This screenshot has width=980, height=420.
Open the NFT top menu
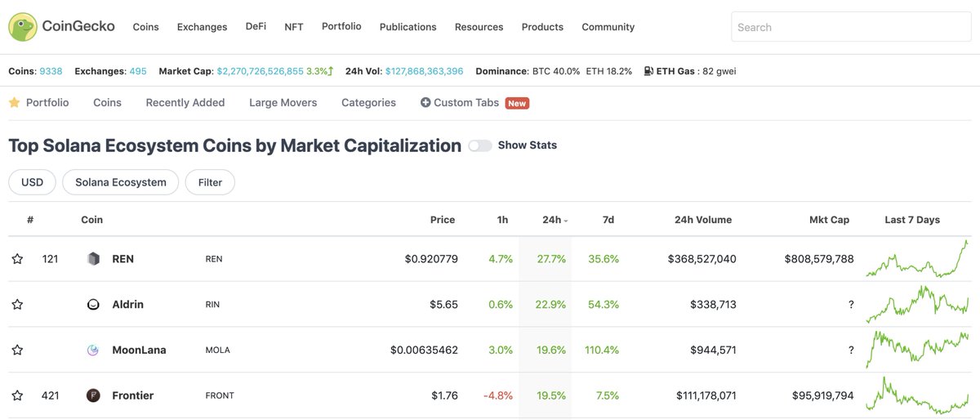click(x=294, y=27)
